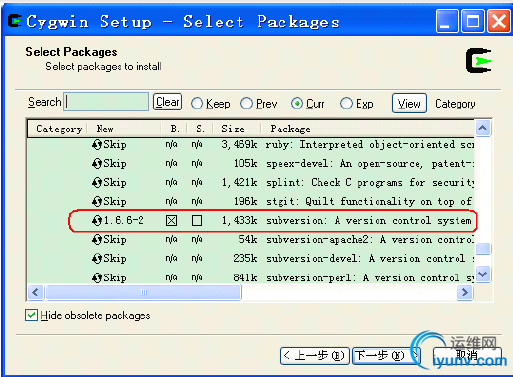Click Skip text in ruby row

pos(115,145)
